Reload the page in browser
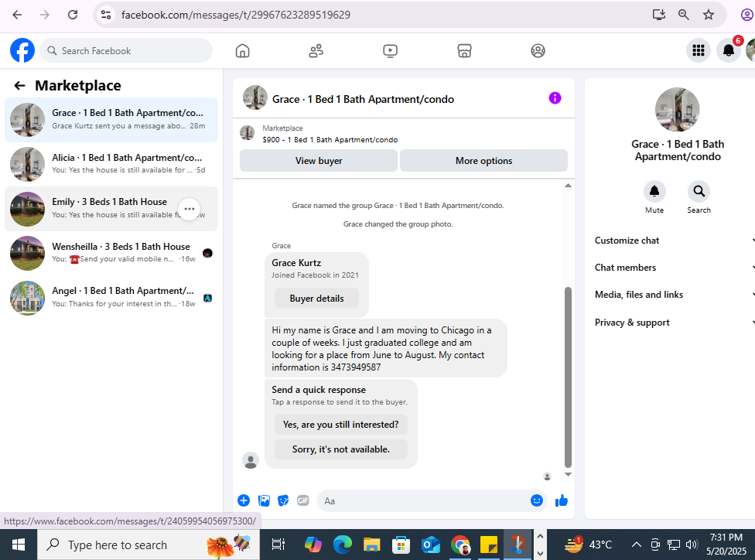The image size is (755, 560). (x=73, y=15)
